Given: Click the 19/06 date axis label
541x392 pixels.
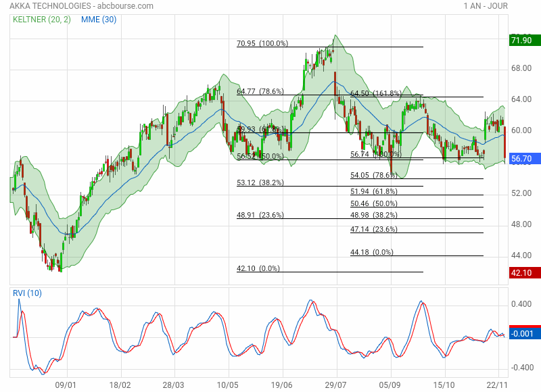Looking at the screenshot, I should click(281, 385).
